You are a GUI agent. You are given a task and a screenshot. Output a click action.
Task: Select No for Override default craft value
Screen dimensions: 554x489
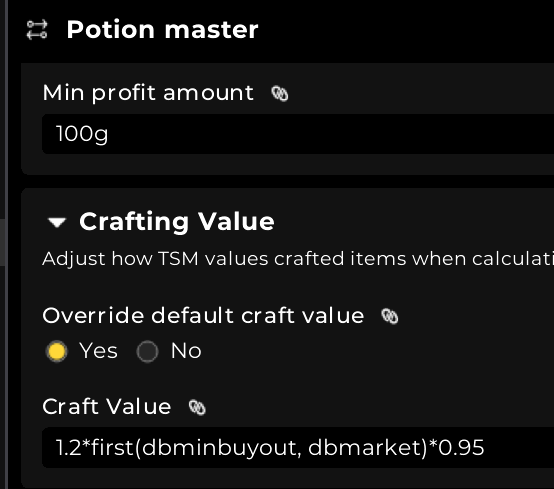[x=147, y=352]
